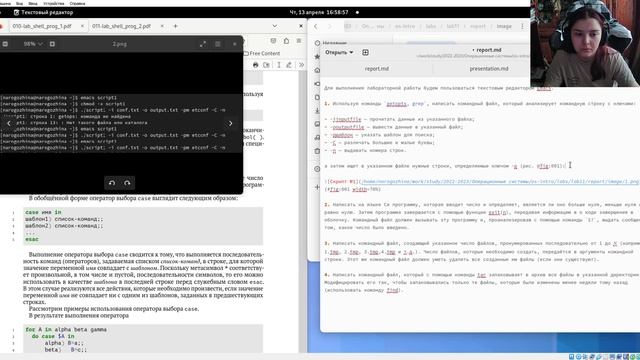
Task: Click the clock in top bar
Action: (x=319, y=12)
